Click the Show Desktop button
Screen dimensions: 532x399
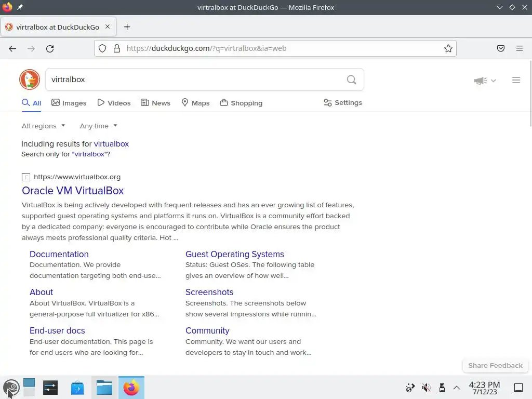(x=518, y=388)
